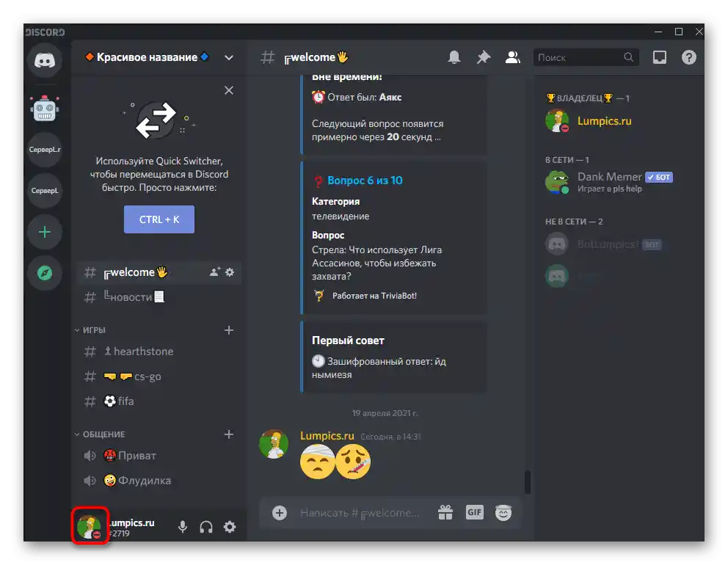Click Lumpics.ru avatar in chat
728x565 pixels.
274,444
